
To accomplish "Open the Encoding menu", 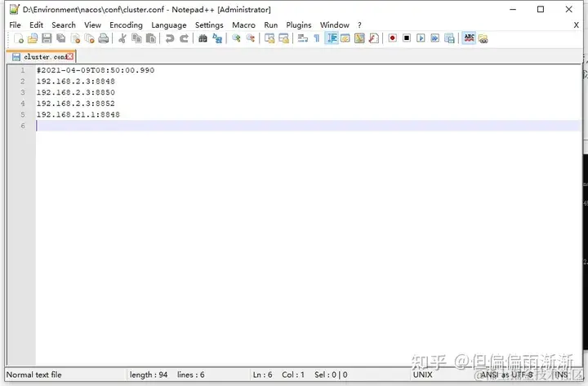I will coord(126,25).
